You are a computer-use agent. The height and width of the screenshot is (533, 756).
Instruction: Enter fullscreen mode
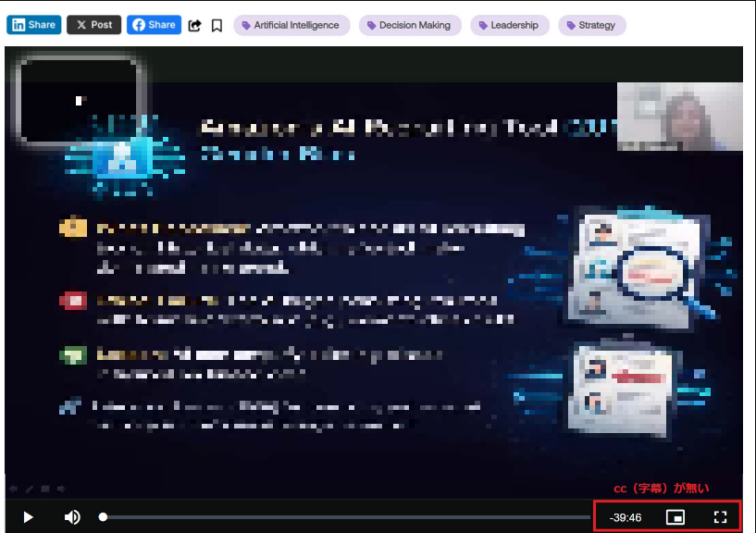[x=721, y=517]
